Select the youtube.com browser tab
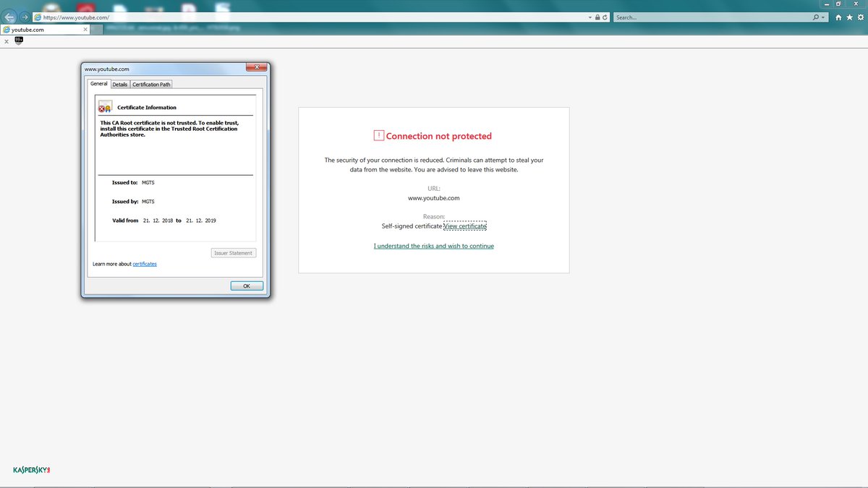The height and width of the screenshot is (488, 868). click(x=45, y=30)
